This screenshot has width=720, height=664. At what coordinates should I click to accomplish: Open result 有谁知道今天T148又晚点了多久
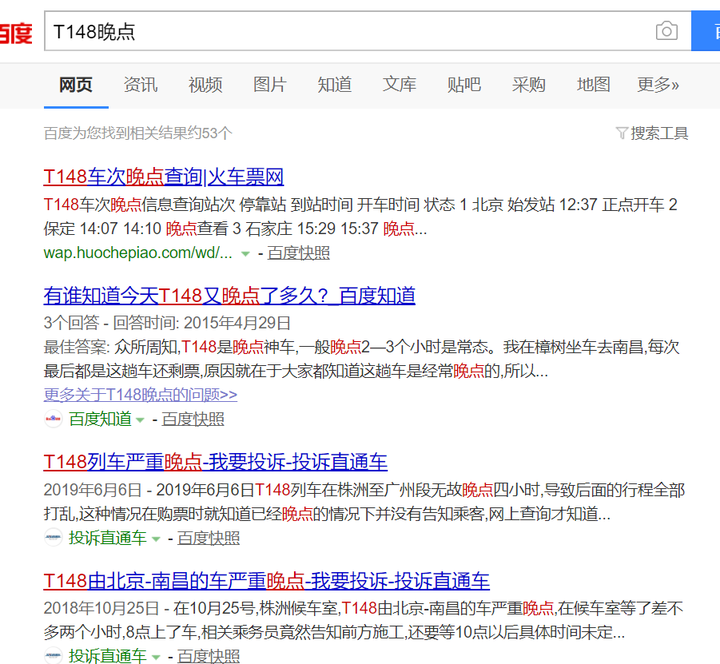pyautogui.click(x=230, y=296)
